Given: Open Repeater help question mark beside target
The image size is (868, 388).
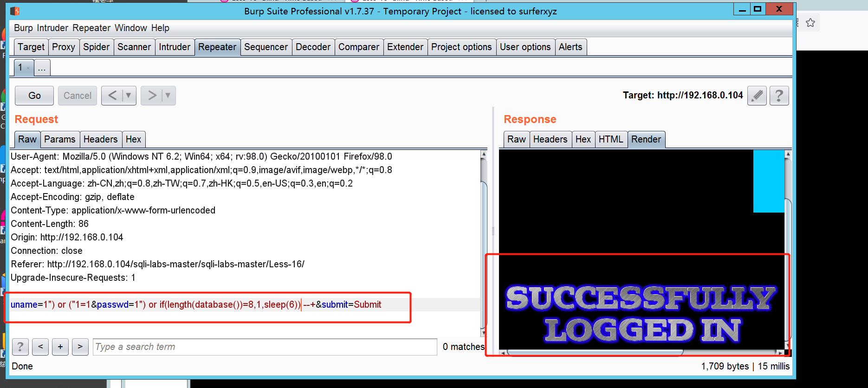Looking at the screenshot, I should click(x=779, y=96).
